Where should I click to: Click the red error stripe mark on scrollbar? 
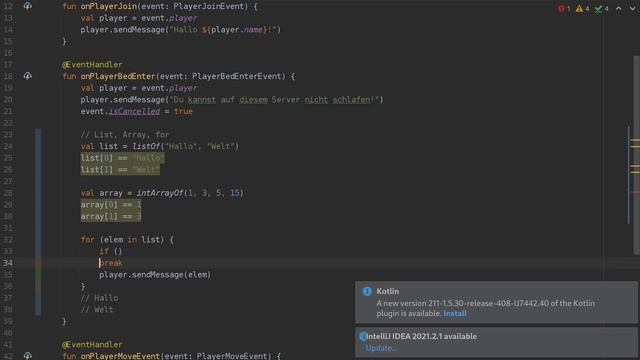click(x=636, y=192)
